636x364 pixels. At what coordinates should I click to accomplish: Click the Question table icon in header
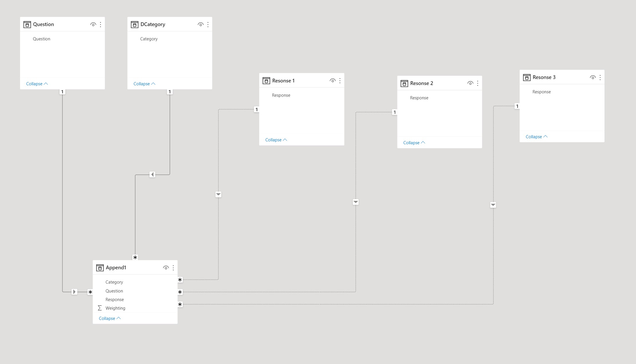[27, 25]
